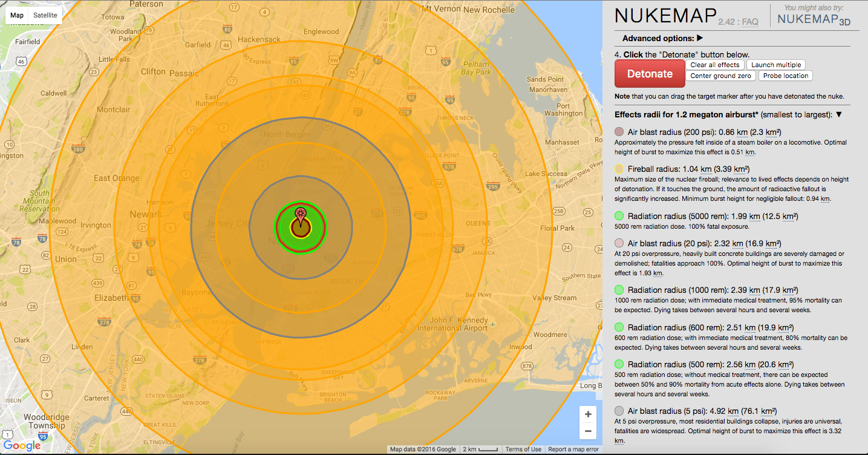This screenshot has height=455, width=868.
Task: Click the Montclair map label
Action: tap(113, 110)
